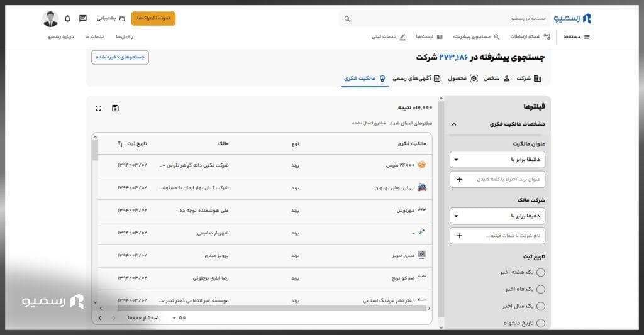Add title keyword with plus icon
Image resolution: width=644 pixels, height=335 pixels.
tap(460, 179)
